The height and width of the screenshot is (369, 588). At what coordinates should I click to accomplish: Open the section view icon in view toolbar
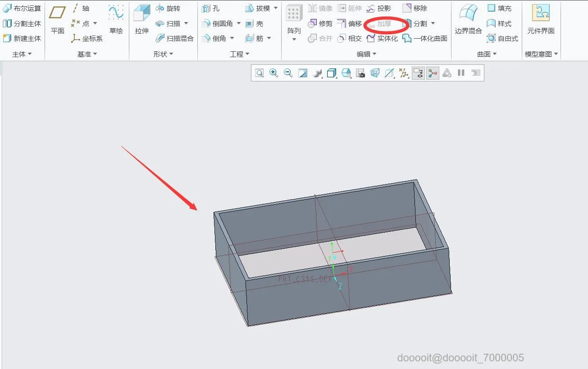[390, 73]
